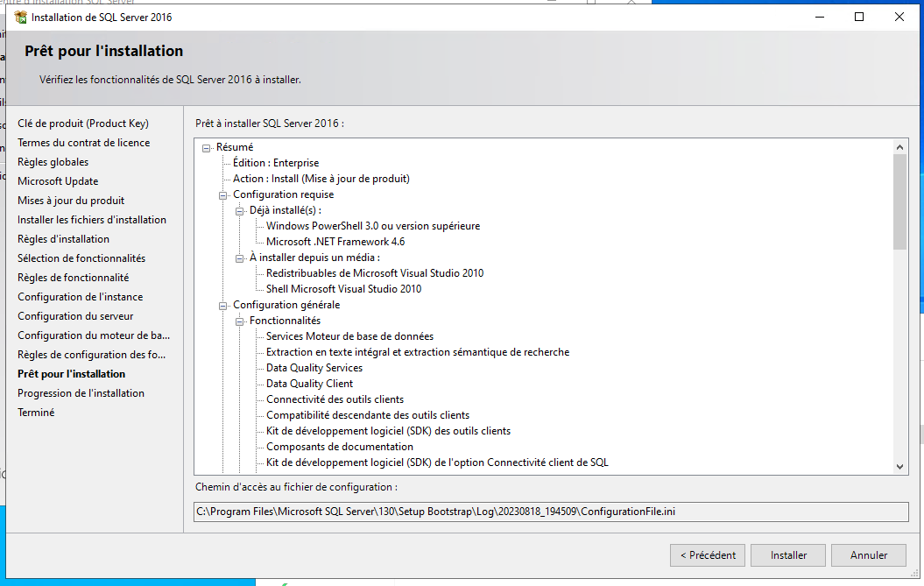
Task: Click the Résumé root tree label
Action: [235, 147]
